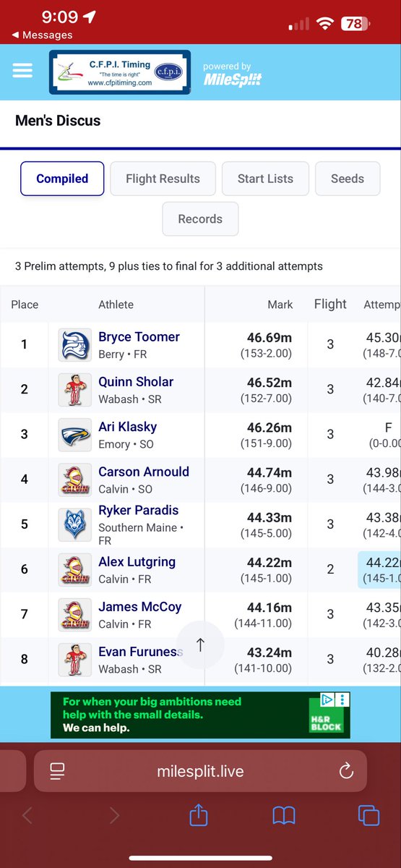Viewport: 401px width, 868px height.
Task: Open Safari tabs overview icon
Action: (368, 816)
